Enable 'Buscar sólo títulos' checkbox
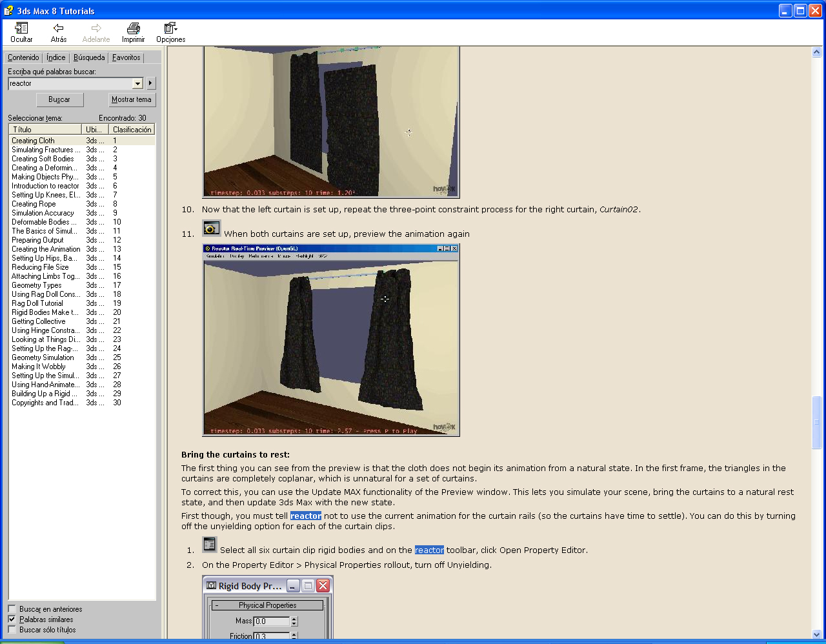826x644 pixels. (12, 630)
